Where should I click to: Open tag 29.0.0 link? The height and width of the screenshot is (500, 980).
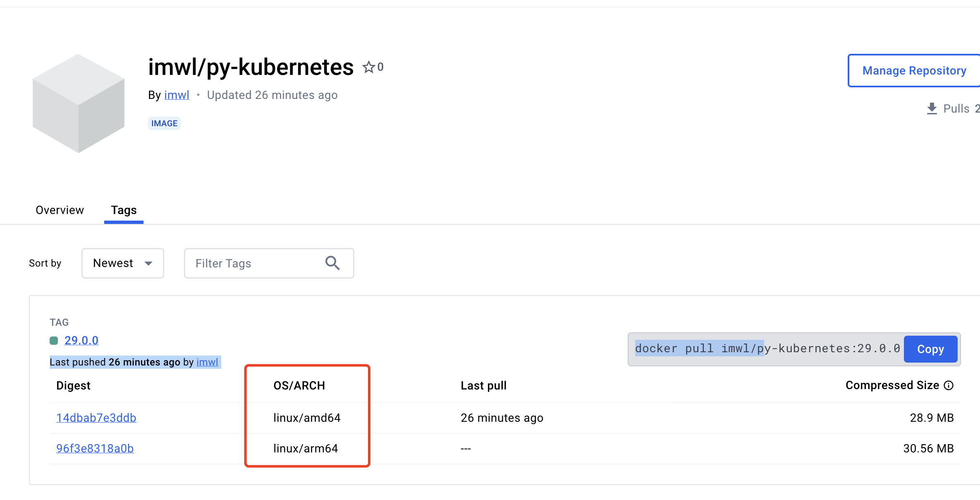pyautogui.click(x=81, y=340)
